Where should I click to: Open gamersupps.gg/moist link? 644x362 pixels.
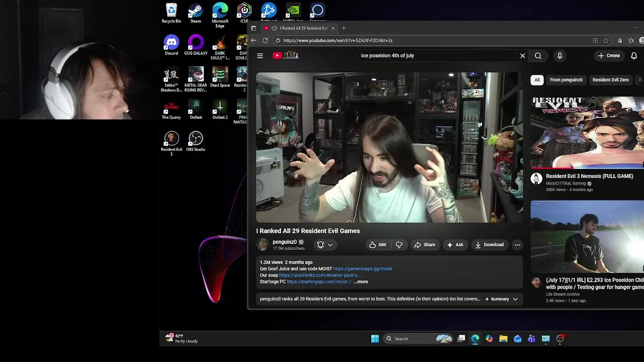click(x=362, y=269)
